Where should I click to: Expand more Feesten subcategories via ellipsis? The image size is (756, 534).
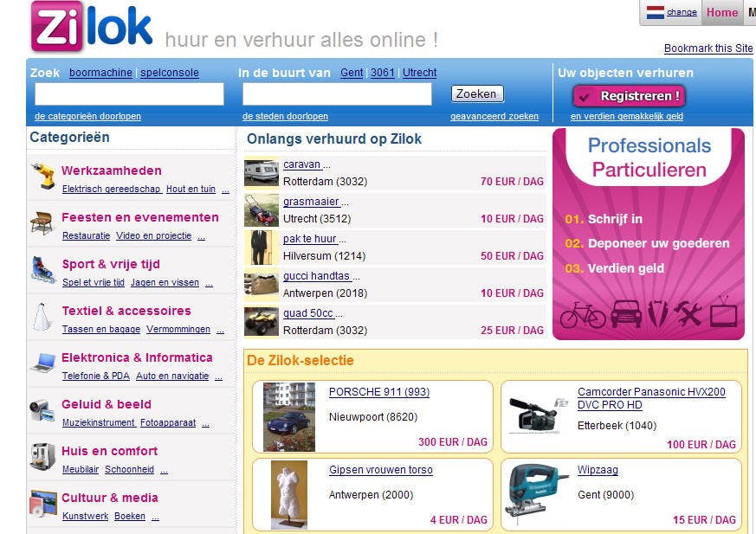[x=201, y=236]
